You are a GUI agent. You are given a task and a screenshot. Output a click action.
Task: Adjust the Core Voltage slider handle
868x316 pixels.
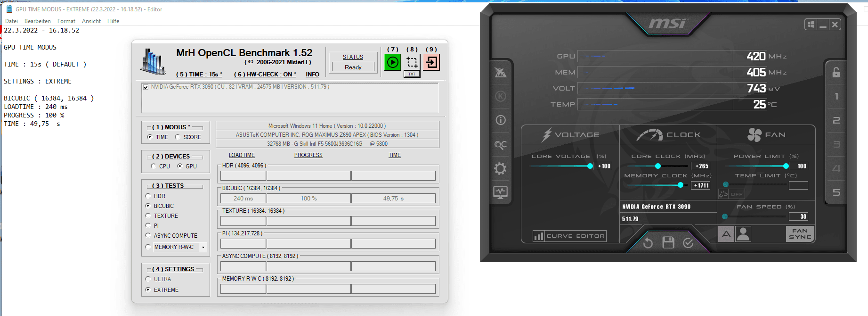pos(590,166)
